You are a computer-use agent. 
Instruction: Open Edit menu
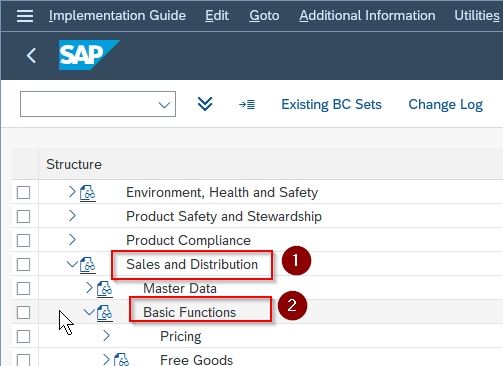217,16
